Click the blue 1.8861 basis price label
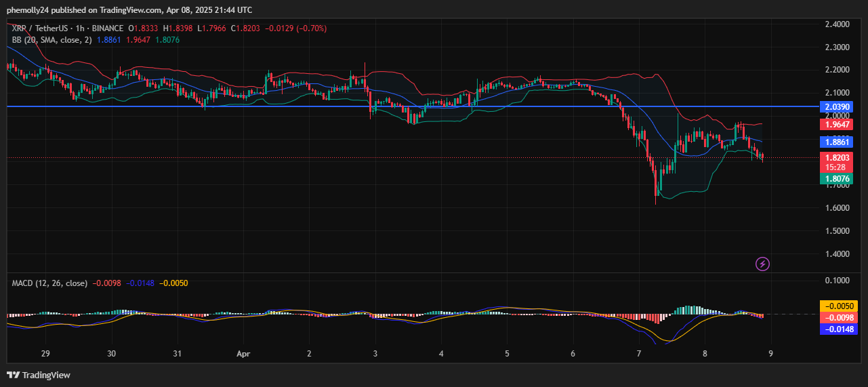Screen dimensions: 868x387 [x=838, y=142]
